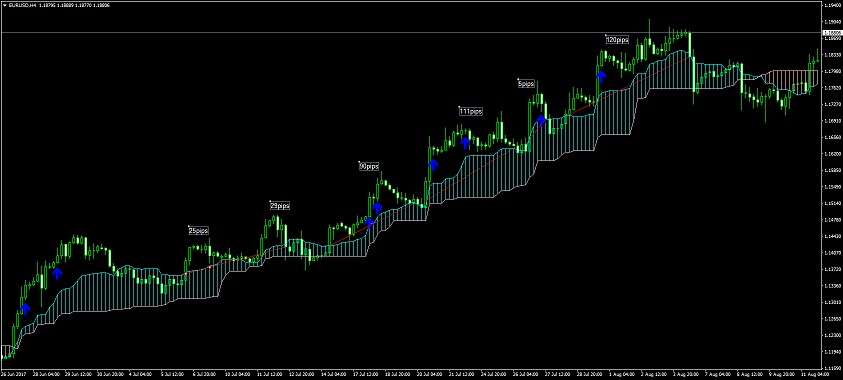Click the second blue arrow near 29 Jun
Image resolution: width=843 pixels, height=380 pixels.
pos(57,273)
